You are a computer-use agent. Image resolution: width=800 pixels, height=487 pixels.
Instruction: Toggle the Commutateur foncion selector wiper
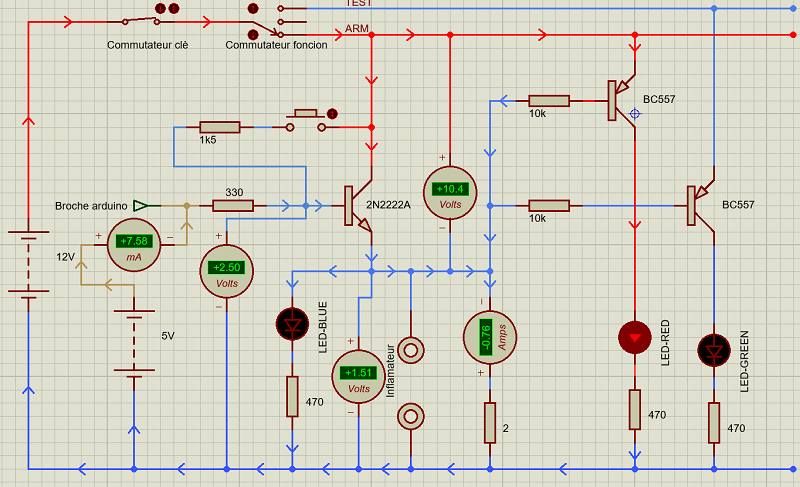[x=266, y=29]
